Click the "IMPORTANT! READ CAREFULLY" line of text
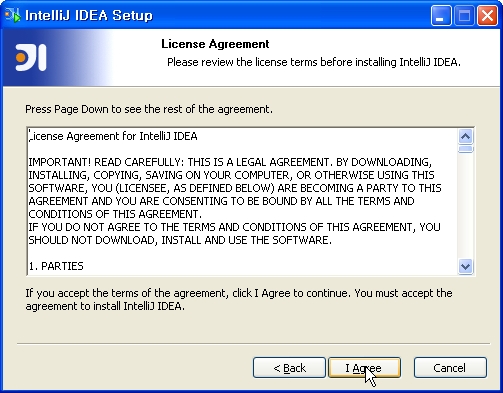 pyautogui.click(x=230, y=162)
